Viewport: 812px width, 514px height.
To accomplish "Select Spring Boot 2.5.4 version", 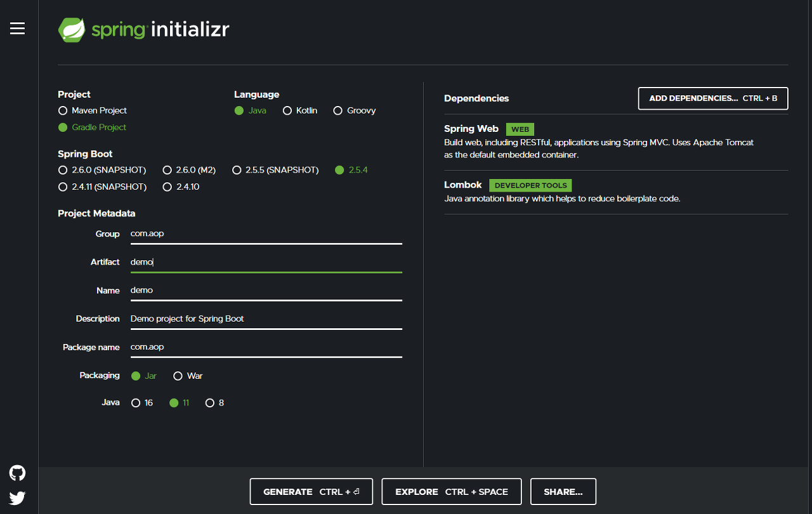I will tap(351, 170).
